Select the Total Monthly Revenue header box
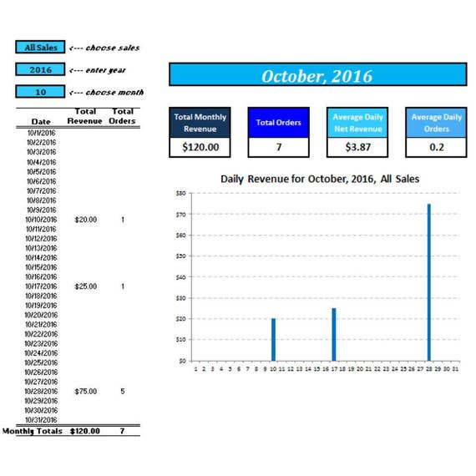Viewport: 476px width, 476px height. pyautogui.click(x=200, y=123)
